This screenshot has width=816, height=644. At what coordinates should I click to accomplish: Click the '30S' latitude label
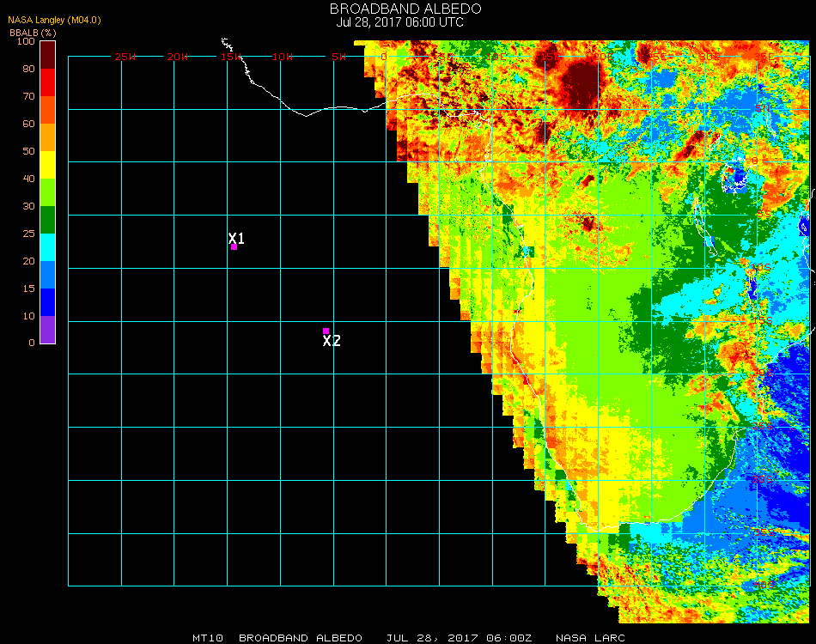click(x=763, y=479)
